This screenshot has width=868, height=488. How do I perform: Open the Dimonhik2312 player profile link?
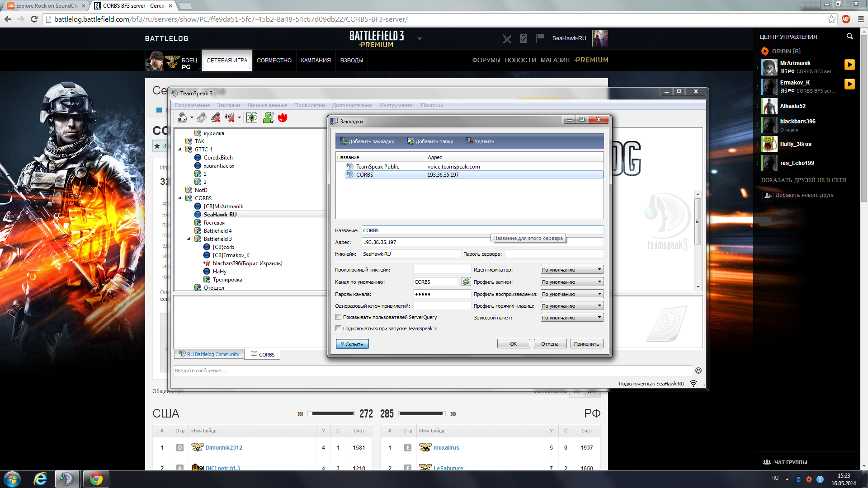[x=224, y=448]
